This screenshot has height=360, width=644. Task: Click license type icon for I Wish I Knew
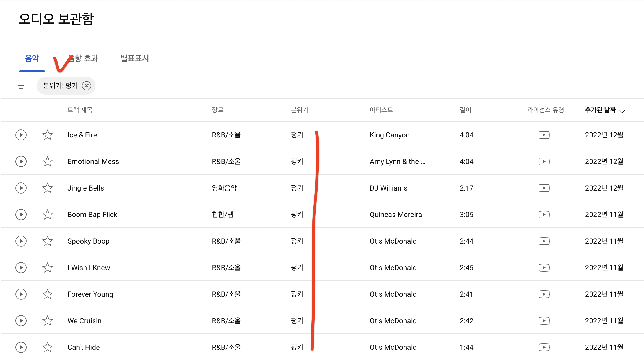tap(544, 268)
